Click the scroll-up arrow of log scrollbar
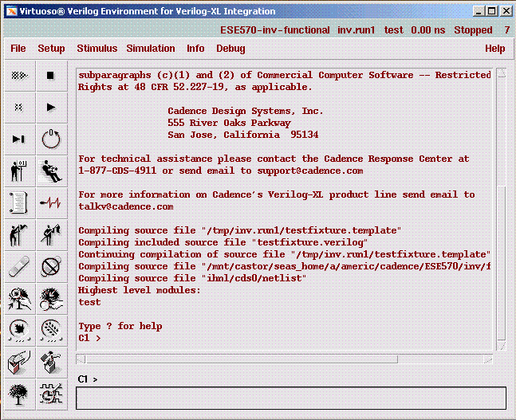 click(501, 73)
